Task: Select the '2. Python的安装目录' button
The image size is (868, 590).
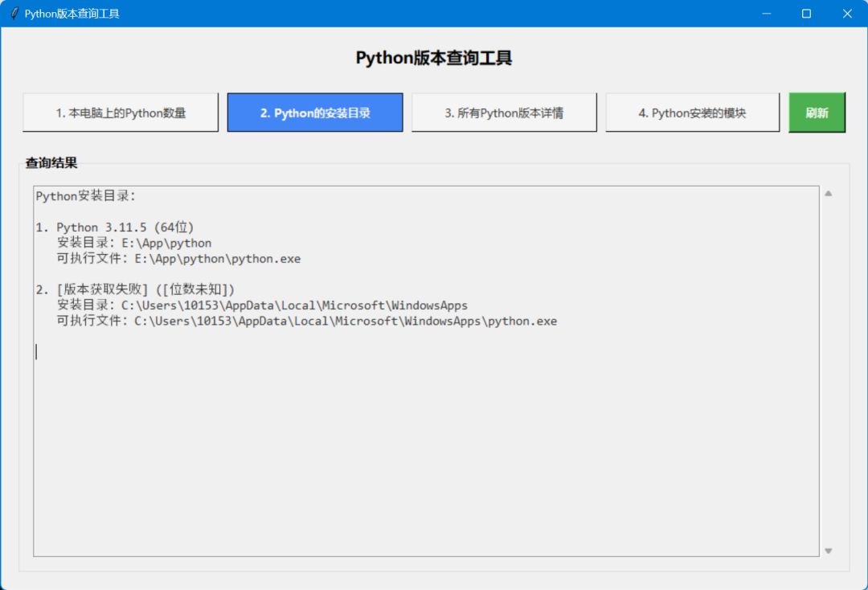Action: (x=315, y=113)
